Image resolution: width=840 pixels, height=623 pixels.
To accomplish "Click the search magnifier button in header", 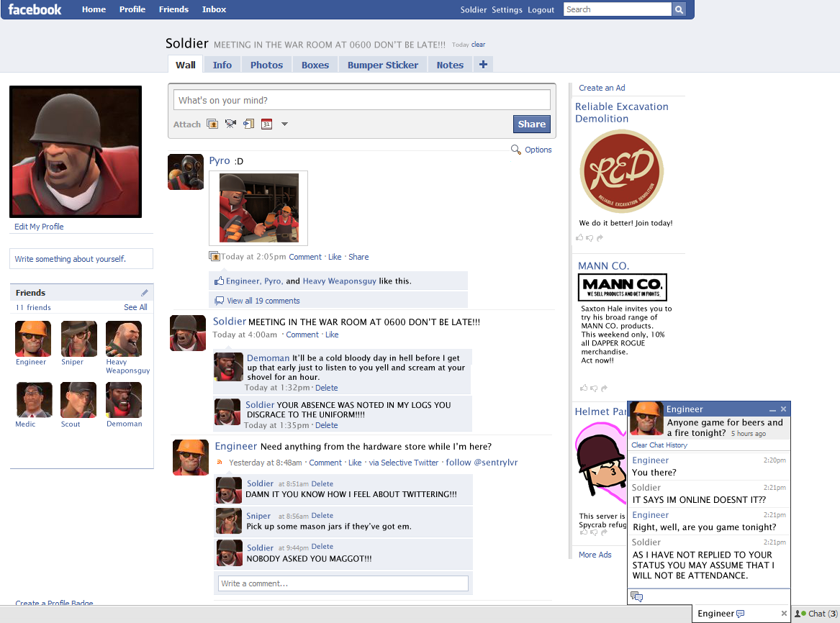I will click(679, 9).
